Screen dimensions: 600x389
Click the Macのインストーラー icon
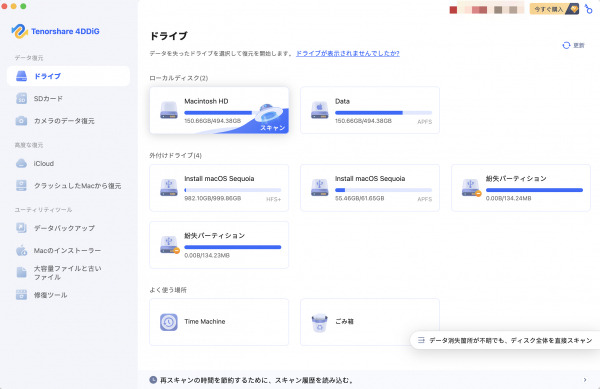coord(21,251)
